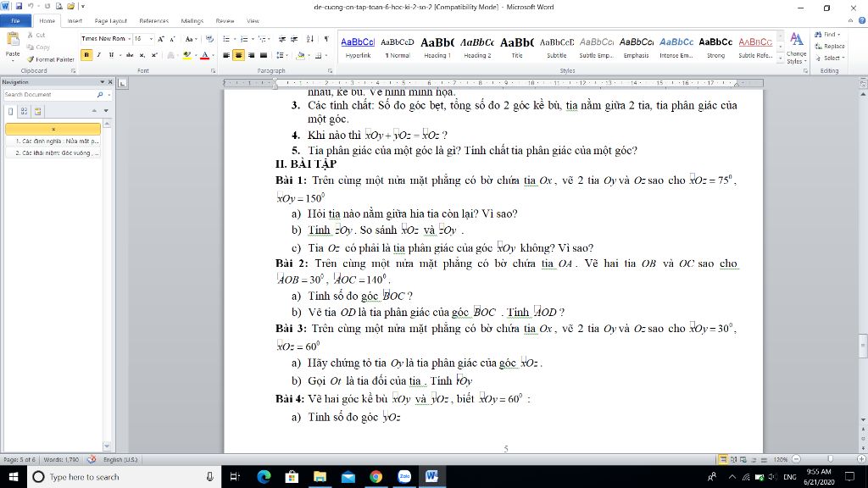Switch to Full Screen Reading view
Viewport: 868px width, 488px height.
pos(733,459)
